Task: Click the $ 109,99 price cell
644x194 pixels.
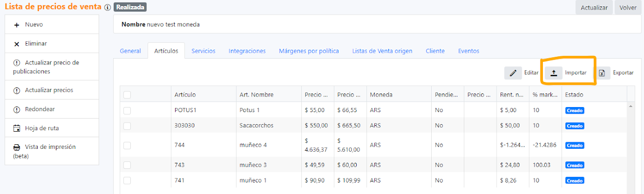Action: [x=350, y=180]
